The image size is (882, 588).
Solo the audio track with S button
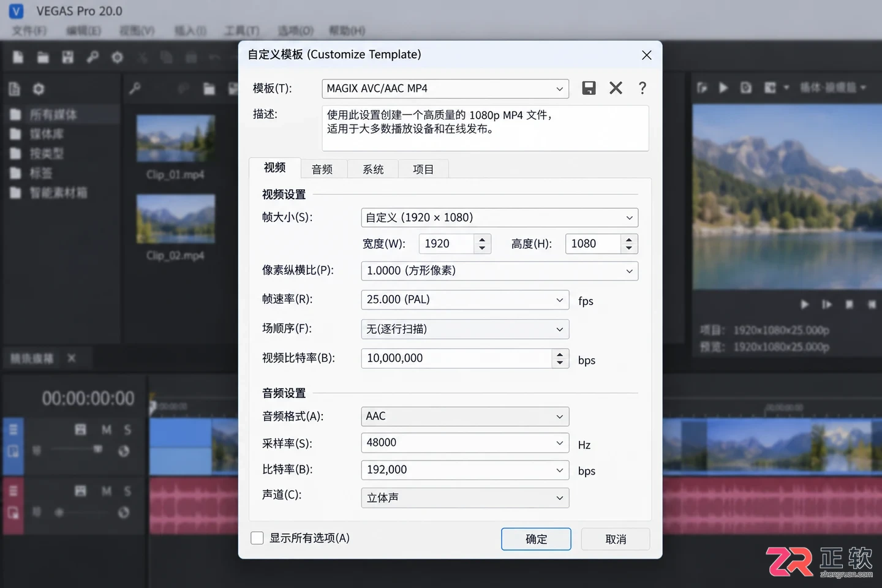coord(127,491)
